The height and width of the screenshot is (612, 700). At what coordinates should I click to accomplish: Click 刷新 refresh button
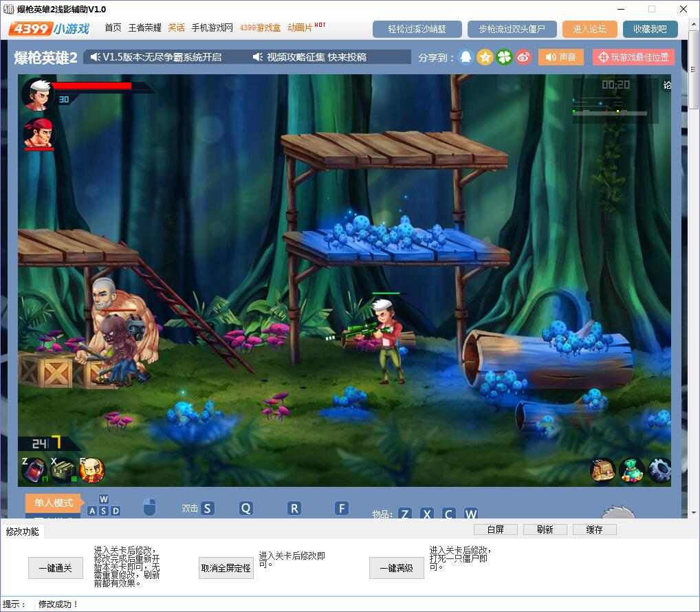coord(545,529)
